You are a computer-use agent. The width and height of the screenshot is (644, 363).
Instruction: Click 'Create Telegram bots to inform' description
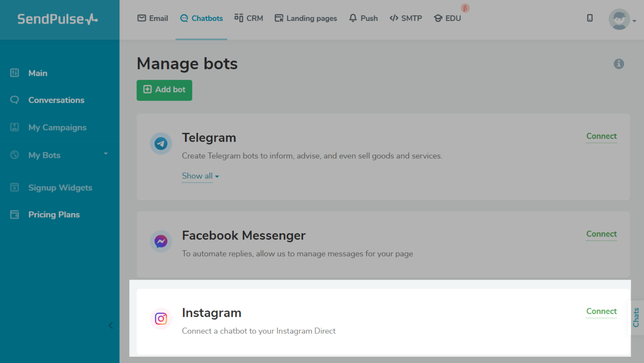click(x=312, y=156)
